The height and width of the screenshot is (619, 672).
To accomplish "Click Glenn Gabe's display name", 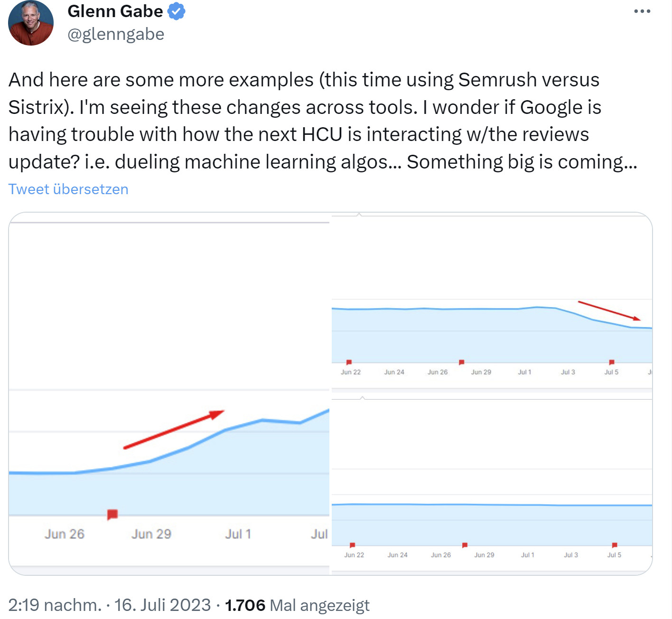I will point(115,11).
